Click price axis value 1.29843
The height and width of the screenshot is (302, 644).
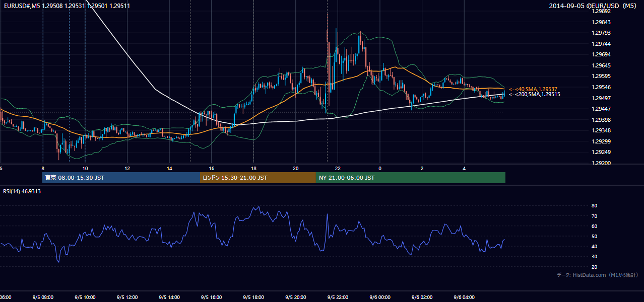pyautogui.click(x=601, y=22)
